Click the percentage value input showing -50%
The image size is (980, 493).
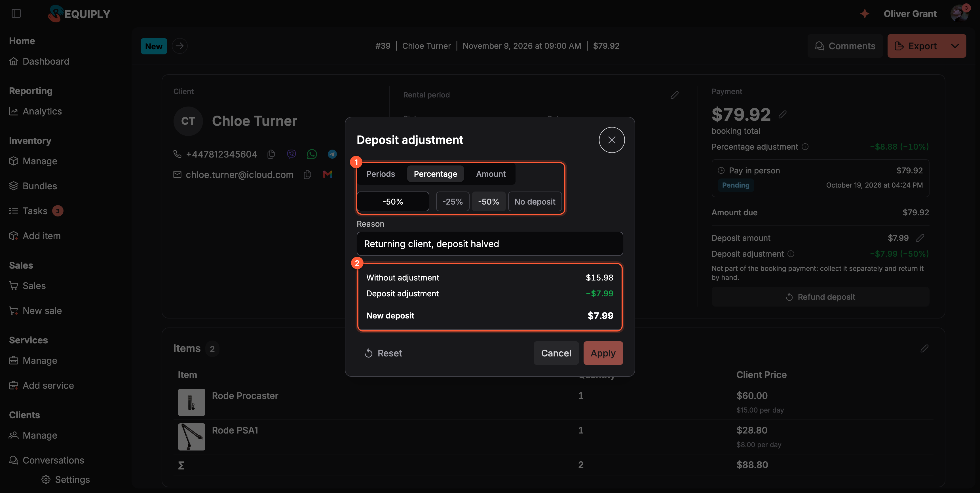393,201
